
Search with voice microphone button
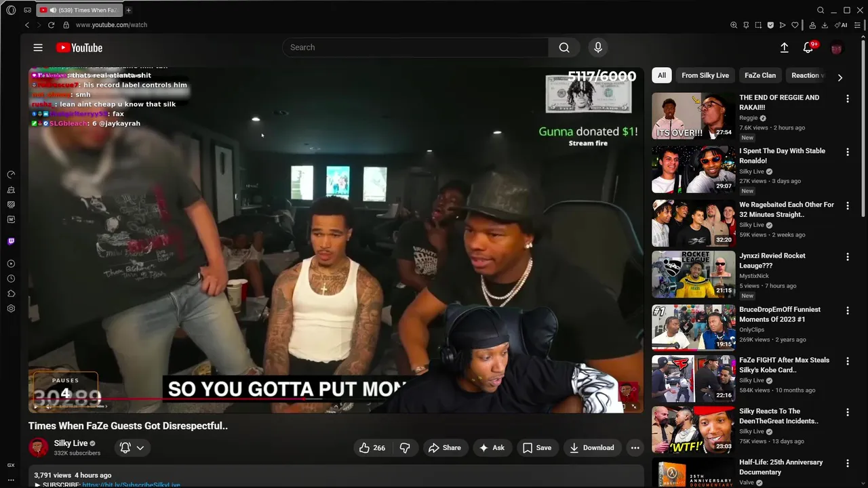(x=598, y=47)
